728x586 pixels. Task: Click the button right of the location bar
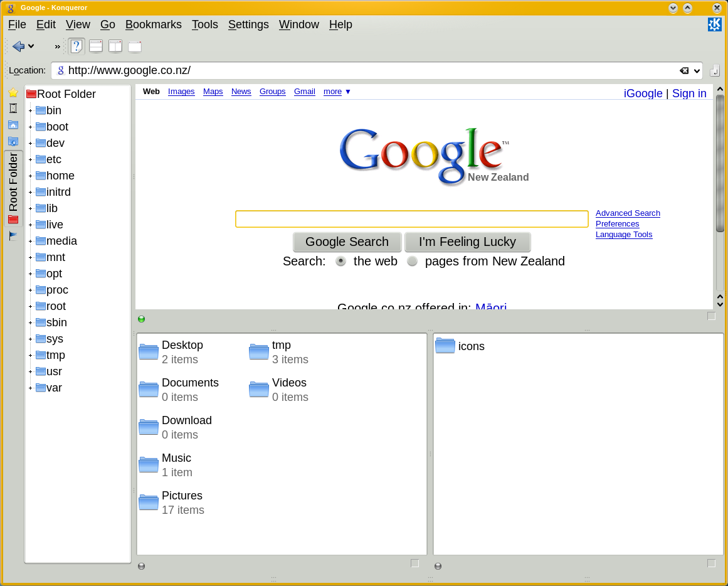coord(715,71)
